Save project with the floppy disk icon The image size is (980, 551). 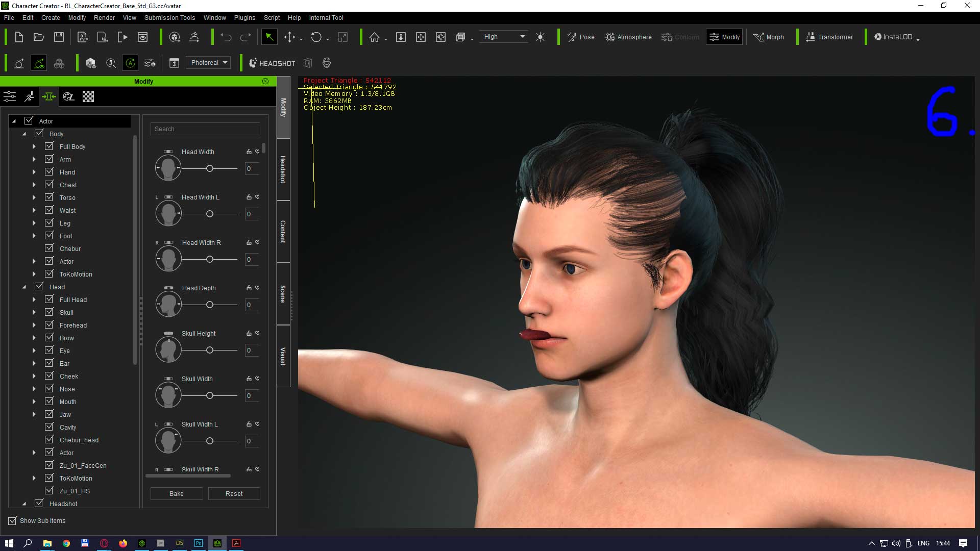point(59,37)
